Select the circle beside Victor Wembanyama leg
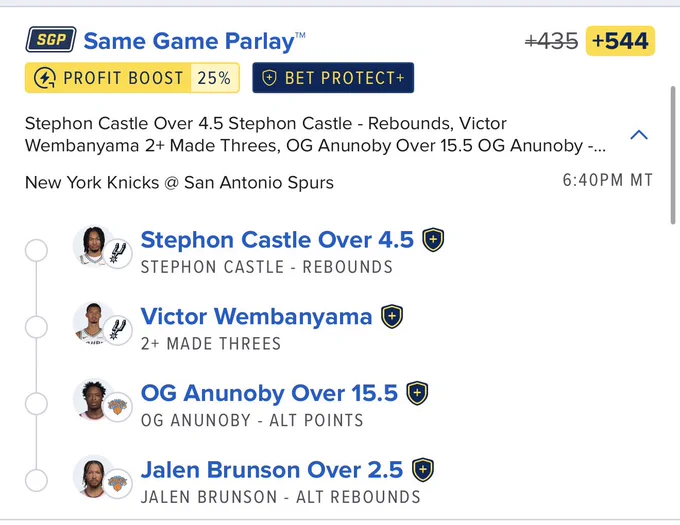 (x=36, y=327)
